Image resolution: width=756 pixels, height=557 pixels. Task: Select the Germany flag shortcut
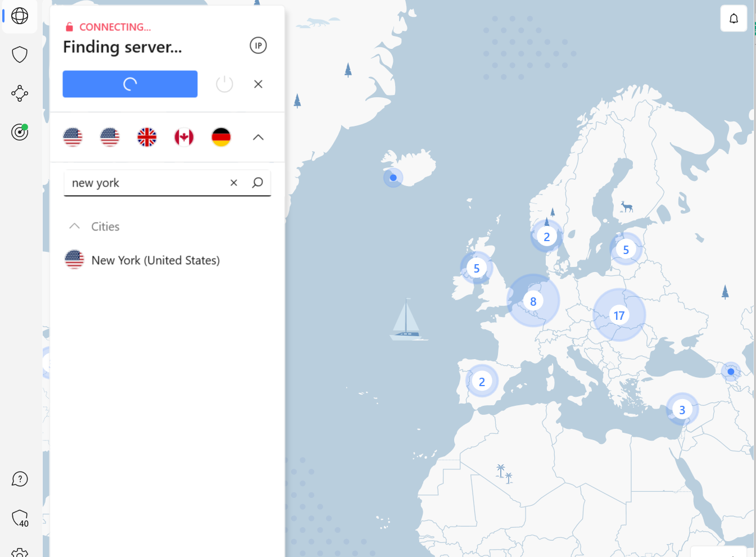(x=221, y=137)
